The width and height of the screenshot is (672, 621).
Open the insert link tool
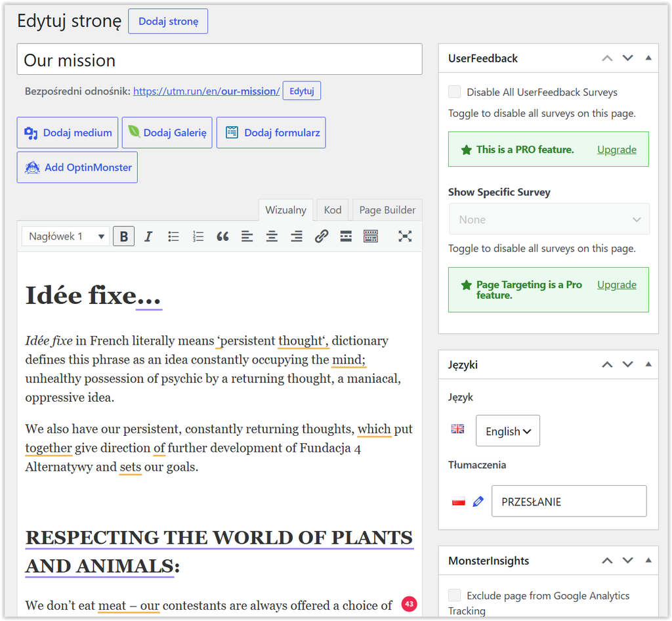pos(322,236)
